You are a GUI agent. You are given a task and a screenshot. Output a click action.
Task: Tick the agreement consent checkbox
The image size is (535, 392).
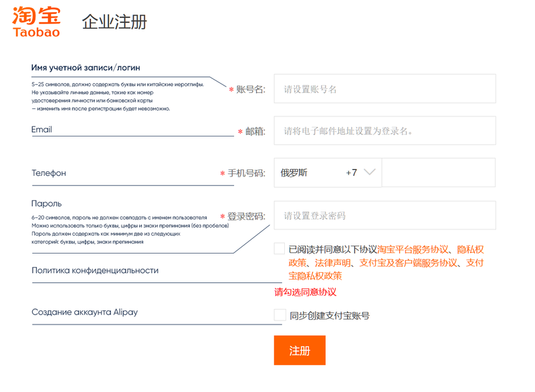(280, 249)
